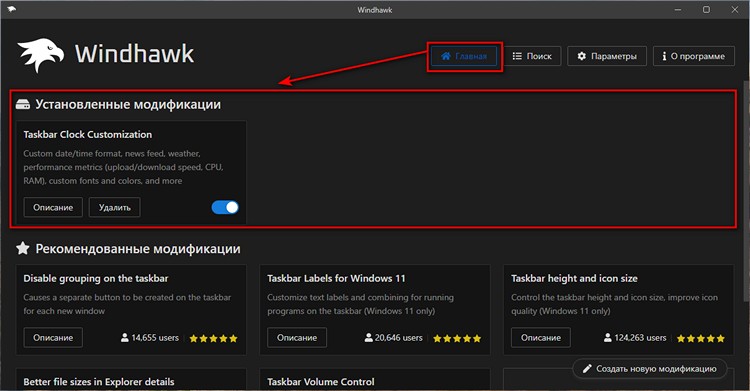This screenshot has height=391, width=750.
Task: Click the Windhawk icon in title bar
Action: tap(11, 9)
